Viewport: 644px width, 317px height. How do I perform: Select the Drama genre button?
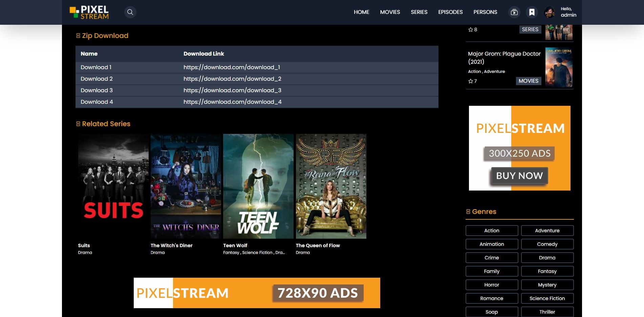pyautogui.click(x=547, y=258)
